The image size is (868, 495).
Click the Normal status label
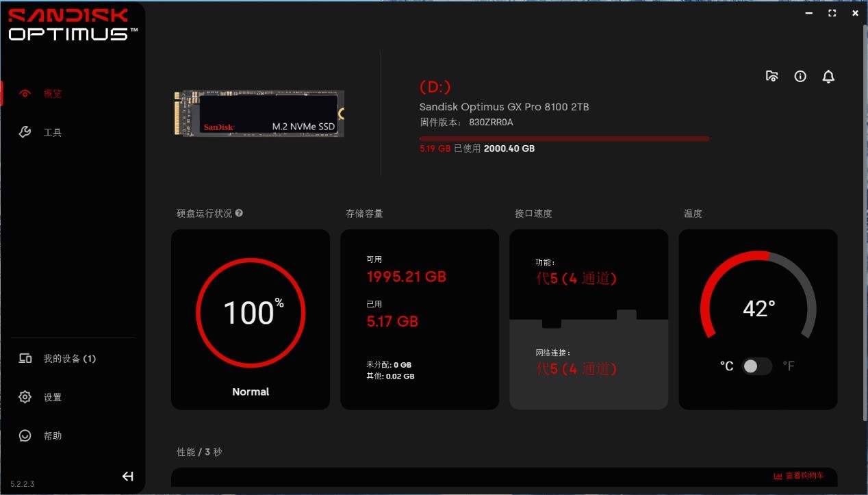[251, 392]
